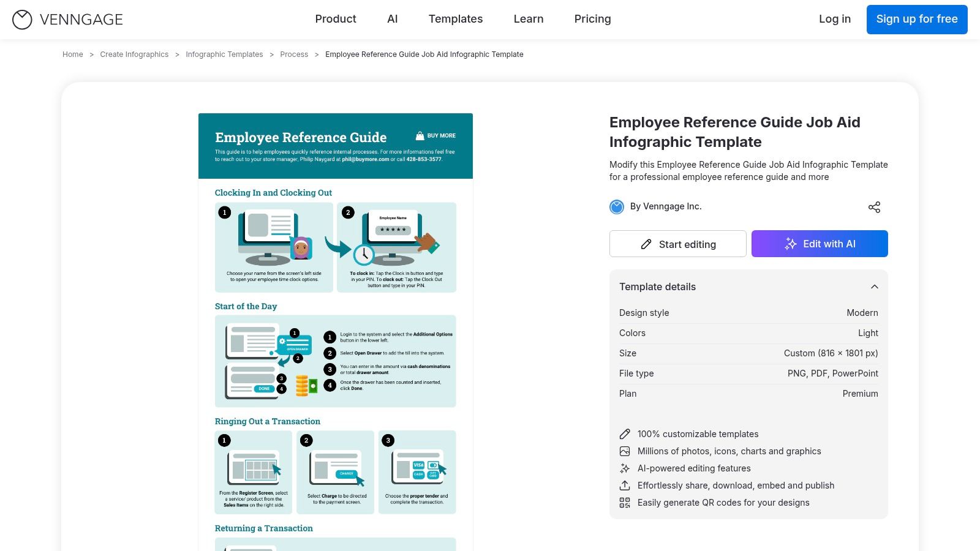980x551 pixels.
Task: Click Easily generate QR codes text
Action: 723,503
